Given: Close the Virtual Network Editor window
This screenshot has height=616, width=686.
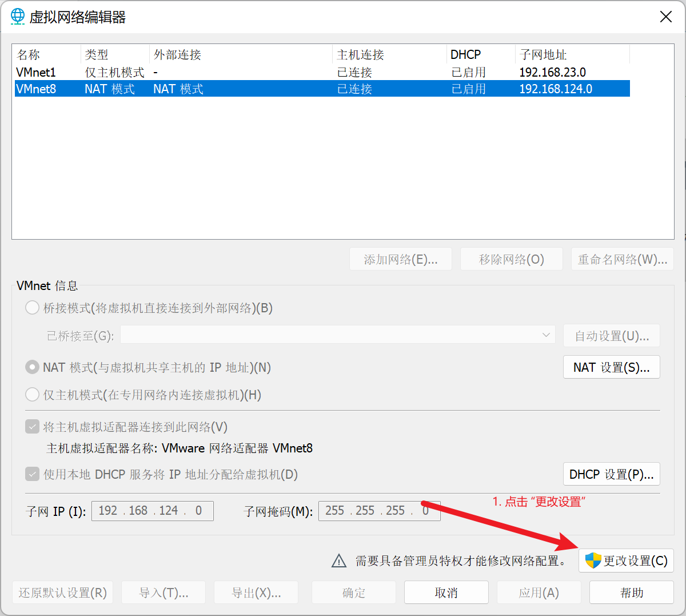Looking at the screenshot, I should tap(666, 17).
